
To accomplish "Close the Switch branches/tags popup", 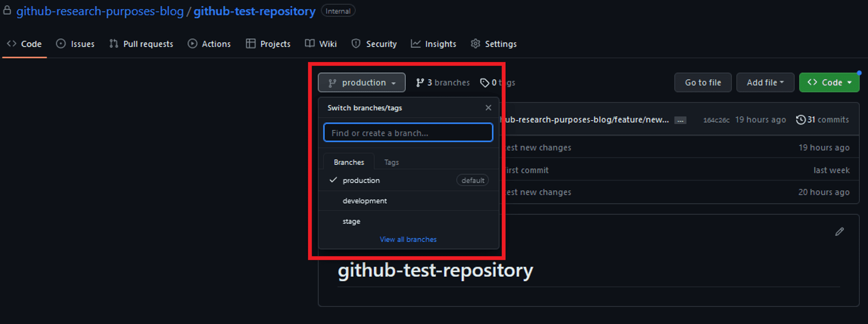I will (x=488, y=108).
